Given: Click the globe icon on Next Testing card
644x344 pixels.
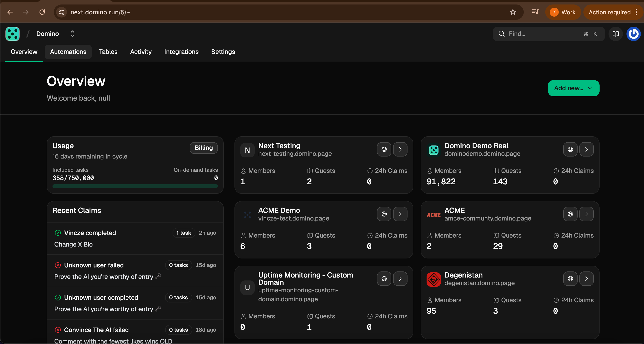Looking at the screenshot, I should 384,149.
